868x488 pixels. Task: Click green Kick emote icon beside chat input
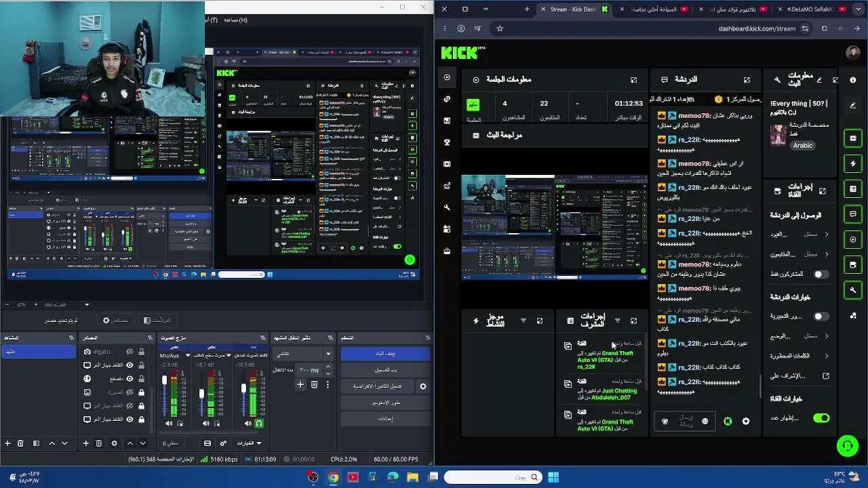728,422
